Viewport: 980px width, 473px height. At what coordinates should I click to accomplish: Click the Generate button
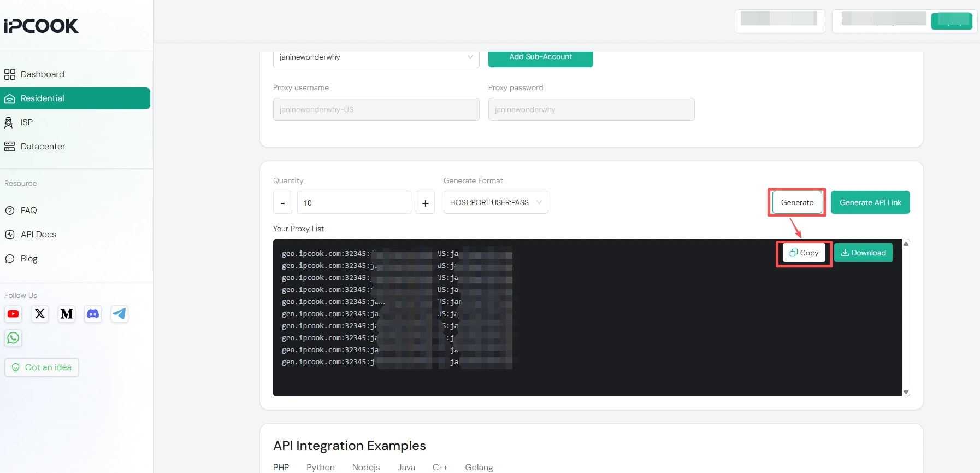(x=797, y=202)
